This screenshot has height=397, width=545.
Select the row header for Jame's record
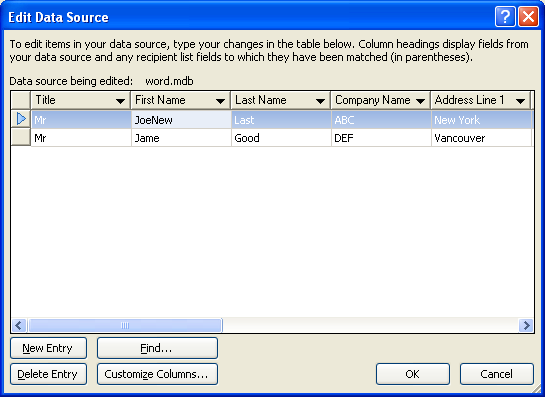point(21,137)
